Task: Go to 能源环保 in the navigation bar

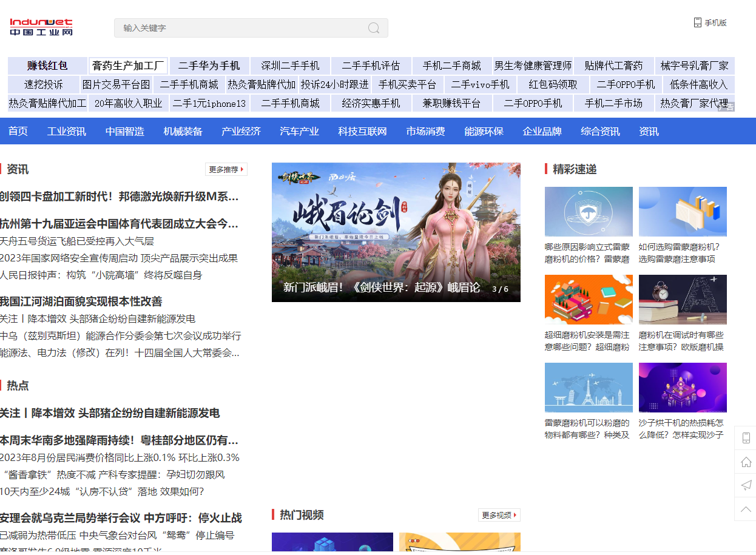Action: point(484,132)
